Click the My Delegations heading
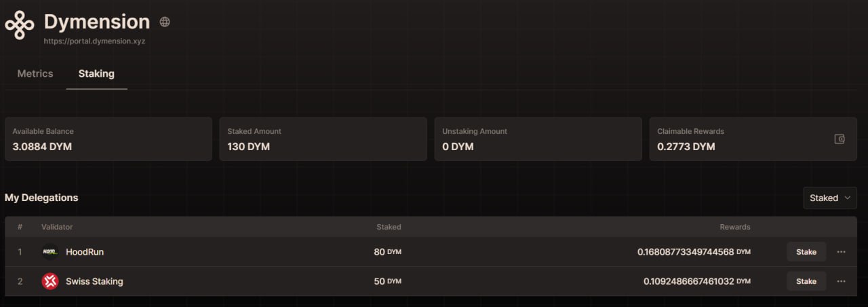This screenshot has height=307, width=868. coord(41,198)
